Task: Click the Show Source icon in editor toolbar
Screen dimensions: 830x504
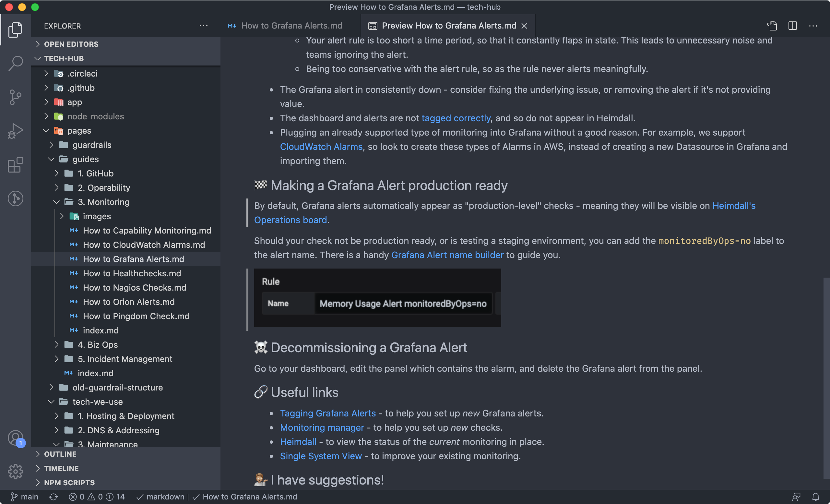Action: [x=772, y=26]
